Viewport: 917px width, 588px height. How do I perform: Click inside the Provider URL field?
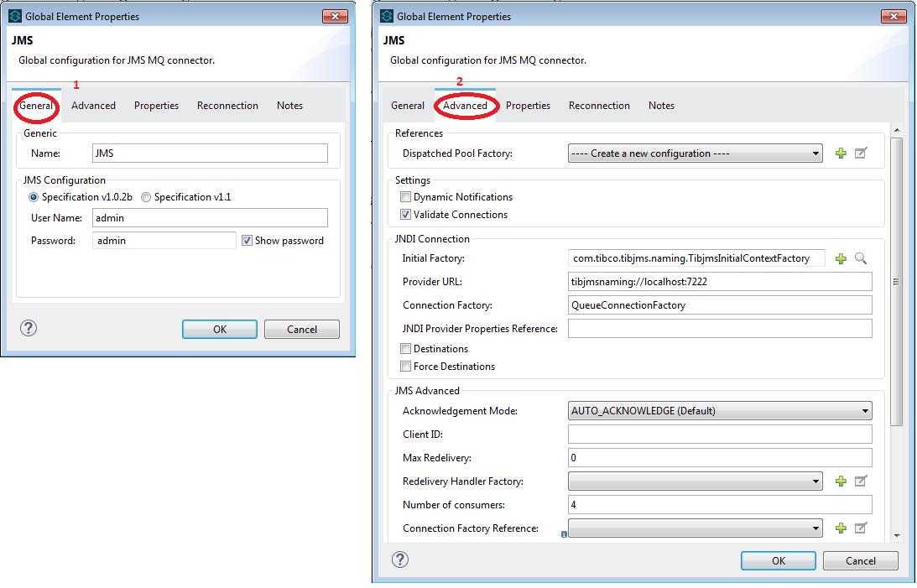(720, 282)
